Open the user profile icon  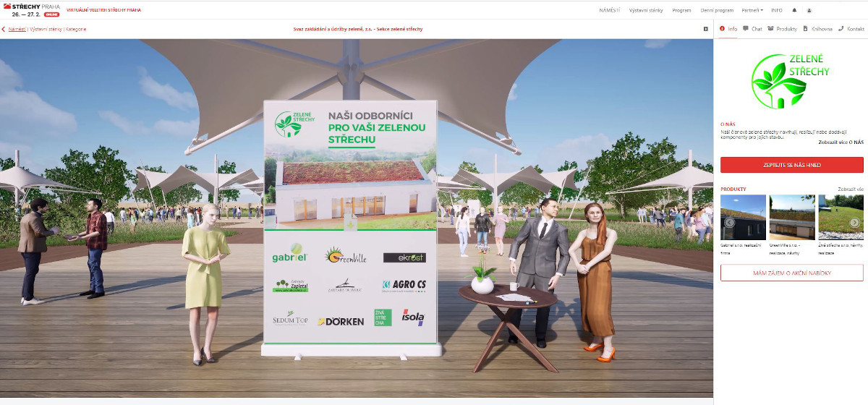pyautogui.click(x=809, y=10)
